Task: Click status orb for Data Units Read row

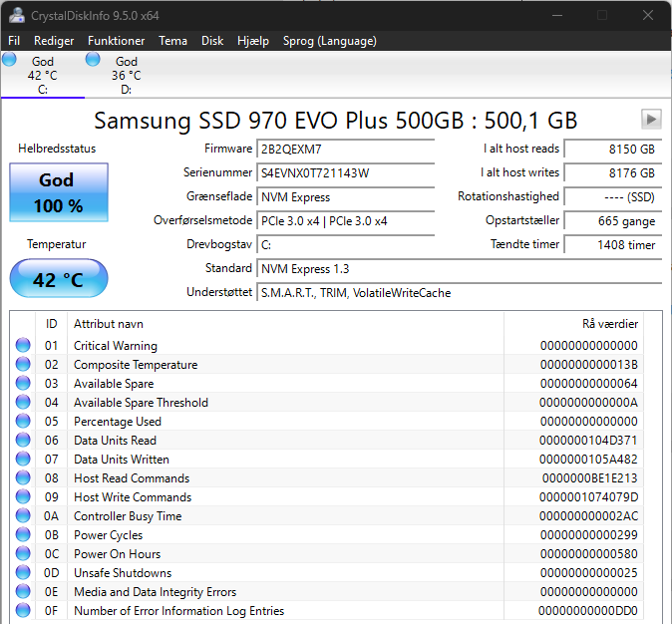Action: 23,440
